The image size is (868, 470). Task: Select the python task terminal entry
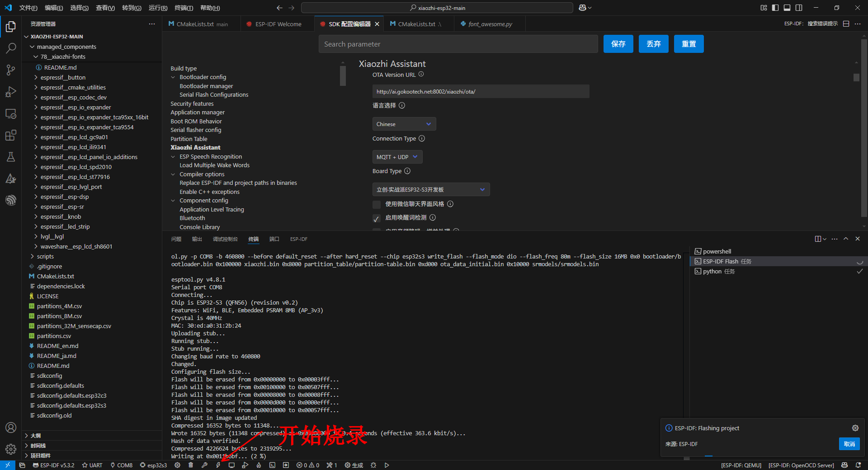[778, 271]
